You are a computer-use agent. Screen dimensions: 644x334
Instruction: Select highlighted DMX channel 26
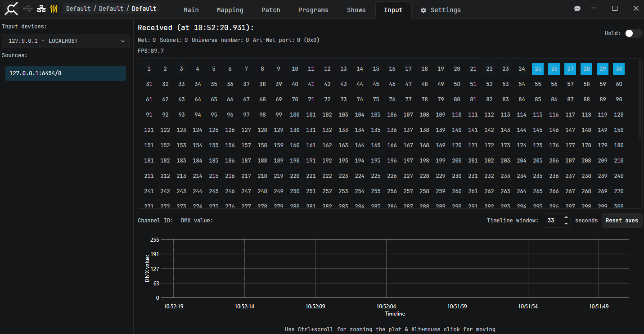coord(554,69)
